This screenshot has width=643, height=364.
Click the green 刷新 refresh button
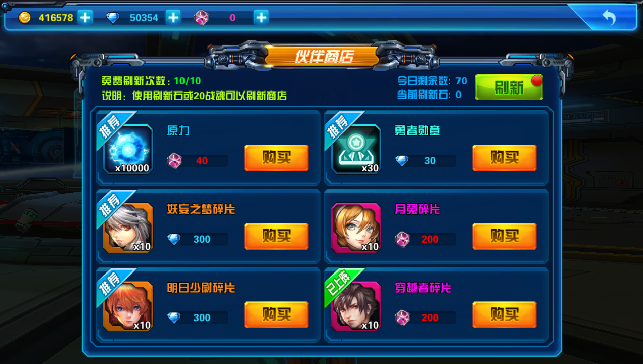509,88
